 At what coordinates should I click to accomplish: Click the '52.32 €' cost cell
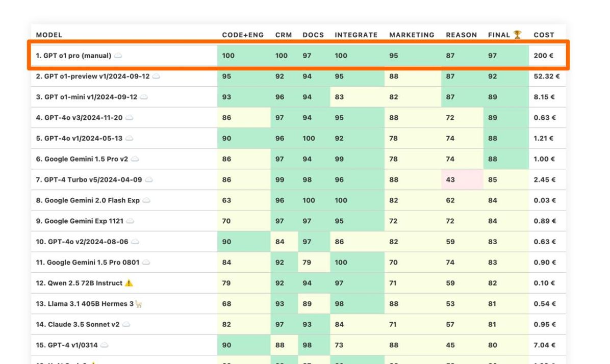[x=547, y=76]
